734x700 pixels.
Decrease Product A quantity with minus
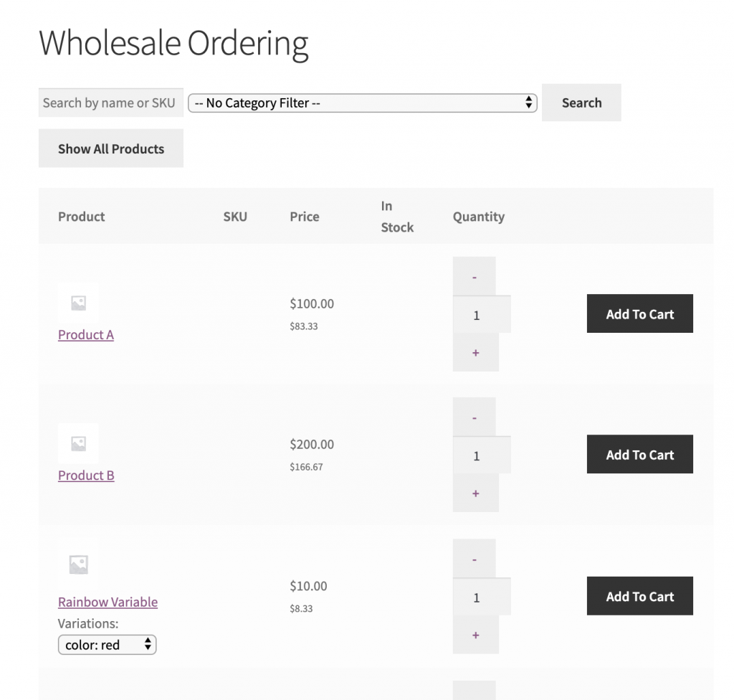(x=475, y=277)
